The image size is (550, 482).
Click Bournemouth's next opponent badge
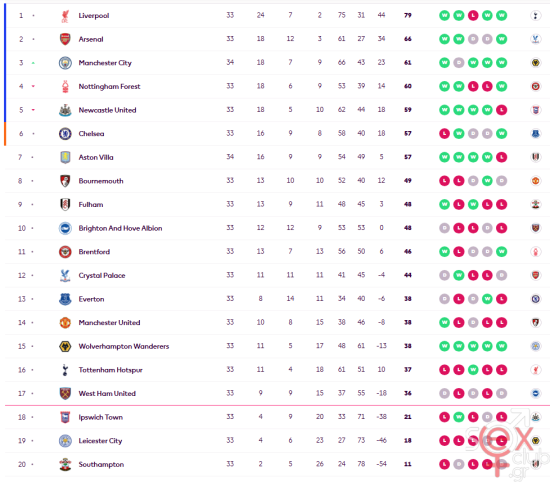(x=535, y=181)
